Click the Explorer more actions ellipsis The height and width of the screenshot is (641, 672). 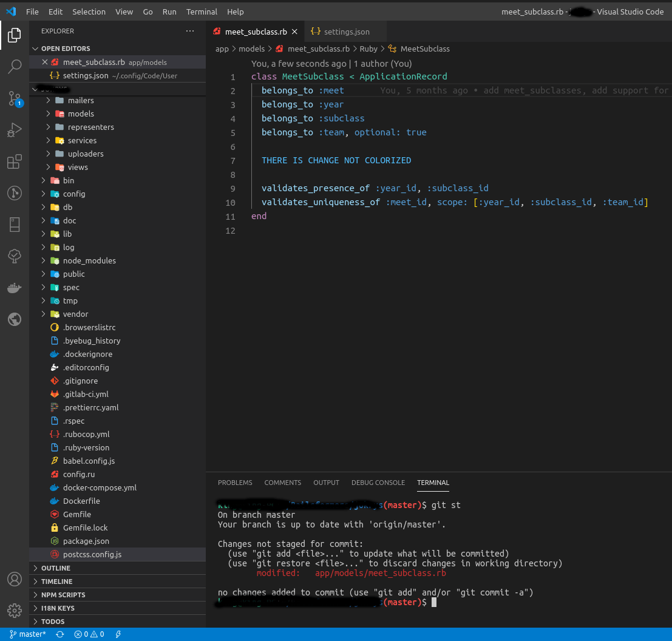(x=190, y=31)
